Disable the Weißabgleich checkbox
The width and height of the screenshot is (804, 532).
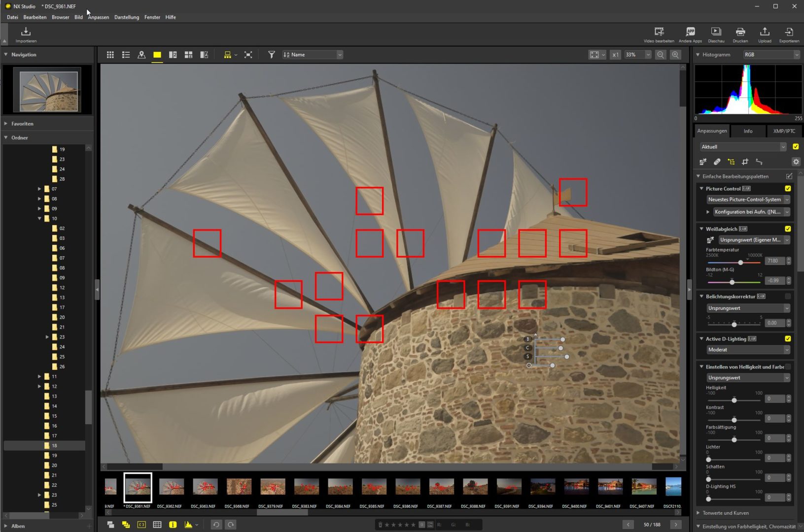787,229
